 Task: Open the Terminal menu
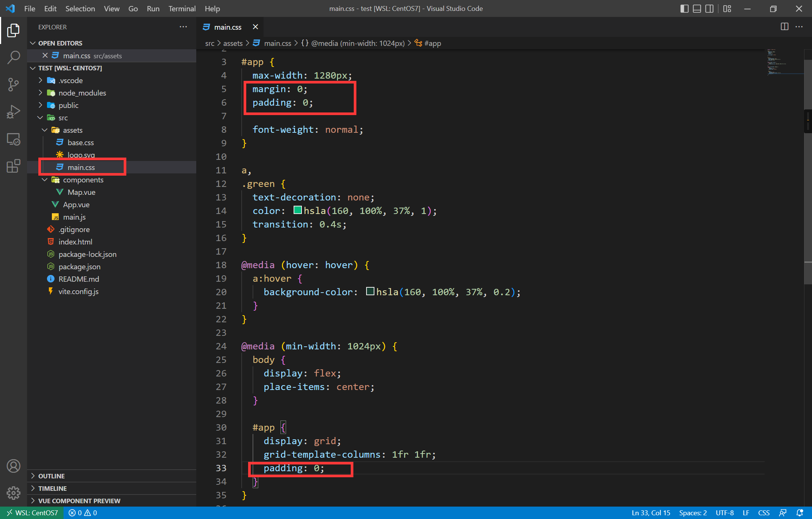coord(182,9)
